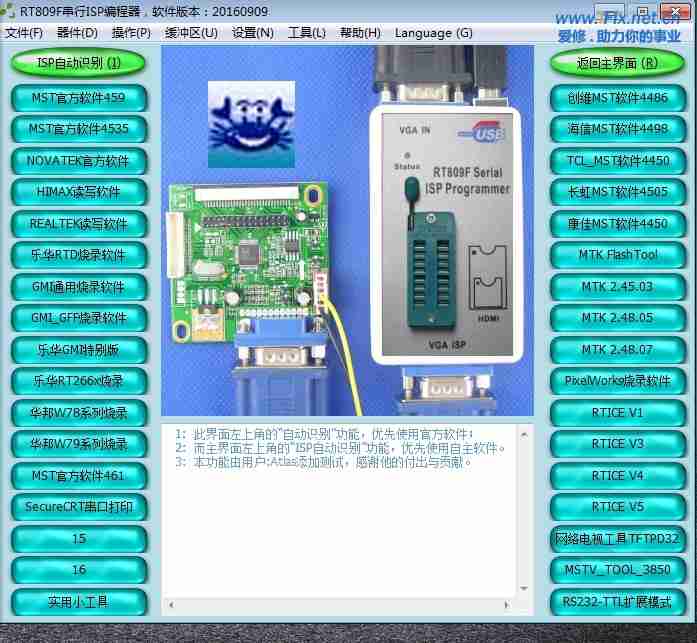
Task: Choose RTICE V3 button
Action: click(x=617, y=444)
